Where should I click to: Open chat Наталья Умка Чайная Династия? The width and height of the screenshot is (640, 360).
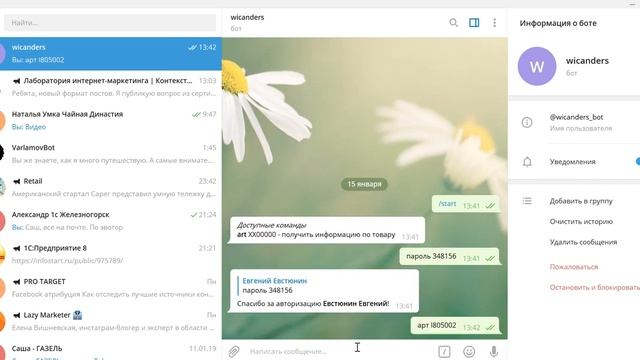click(111, 120)
